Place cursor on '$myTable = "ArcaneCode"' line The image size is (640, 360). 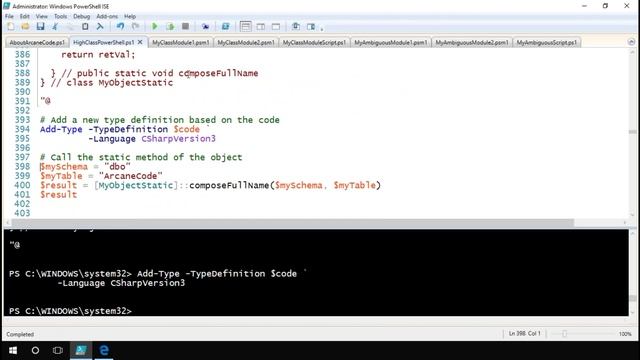click(x=101, y=176)
